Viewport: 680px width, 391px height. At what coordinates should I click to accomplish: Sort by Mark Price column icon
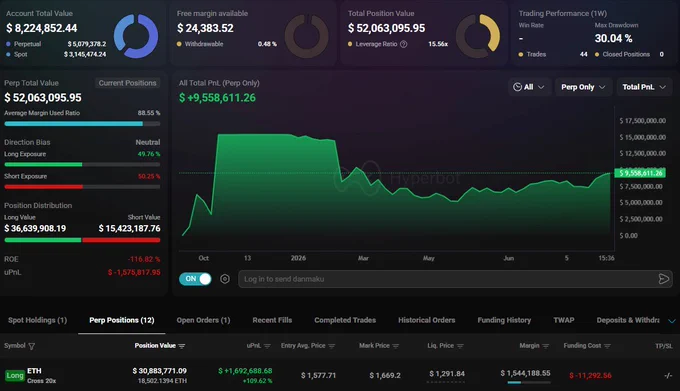(396, 346)
